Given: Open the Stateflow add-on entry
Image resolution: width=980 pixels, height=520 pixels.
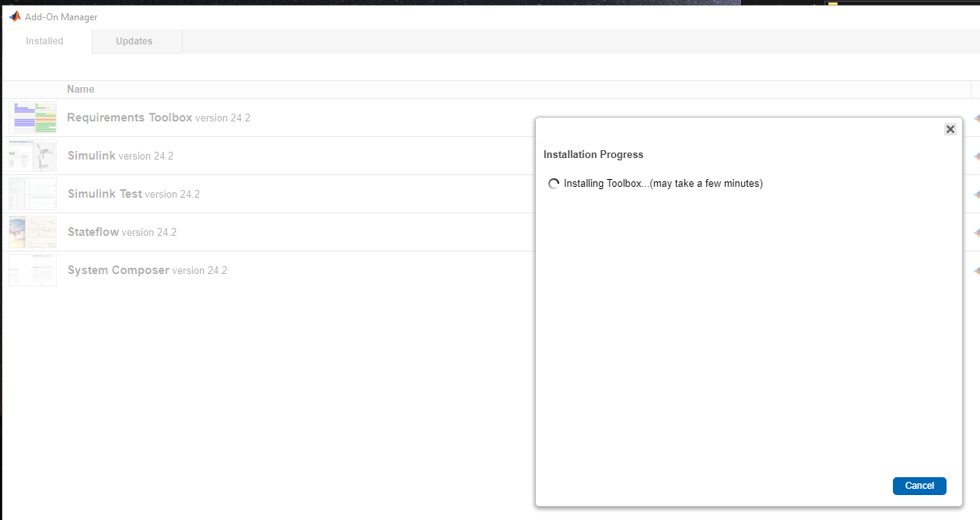Looking at the screenshot, I should [93, 232].
